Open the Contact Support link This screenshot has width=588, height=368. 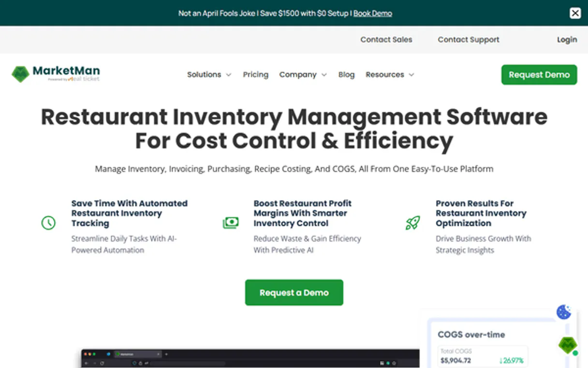point(468,40)
